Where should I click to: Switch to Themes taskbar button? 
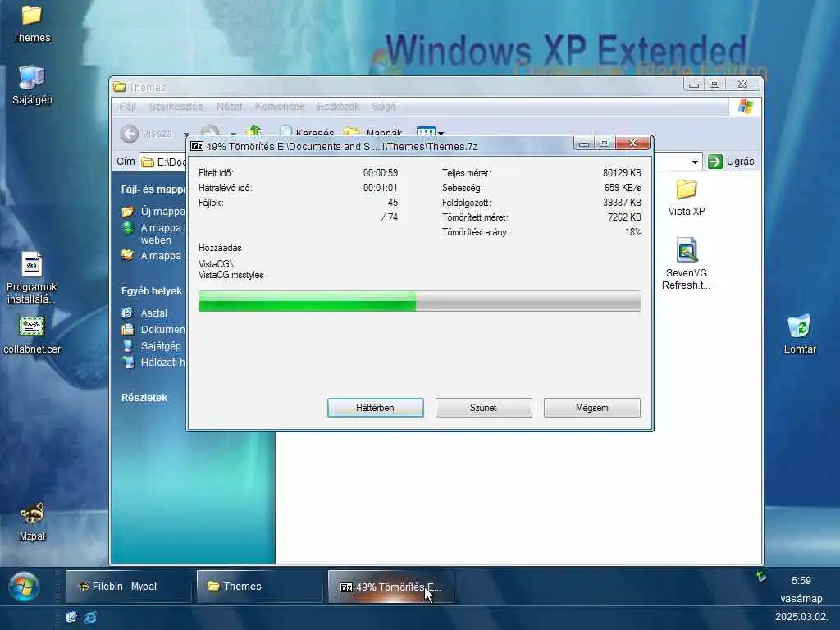point(259,587)
